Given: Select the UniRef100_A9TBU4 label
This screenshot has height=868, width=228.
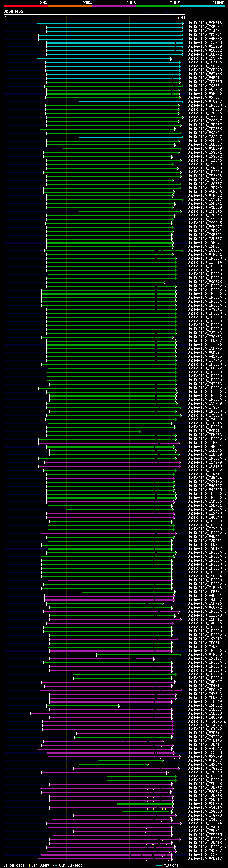Looking at the screenshot, I should pyautogui.click(x=204, y=98).
